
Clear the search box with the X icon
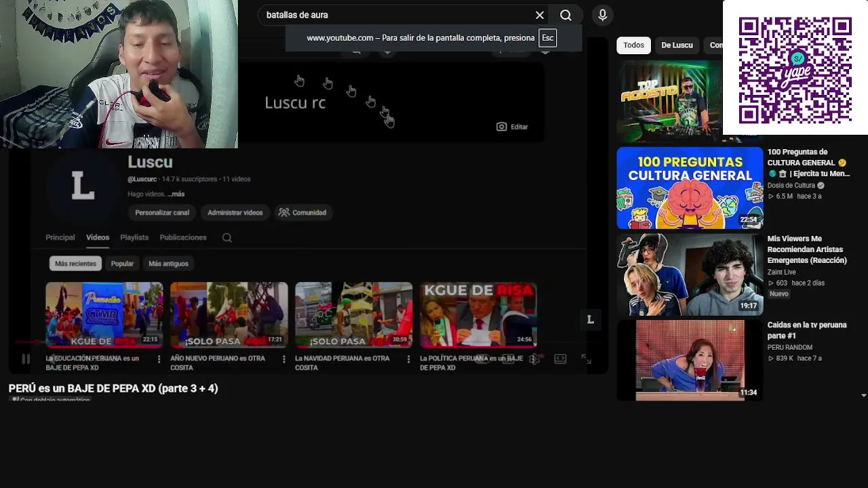pos(540,15)
